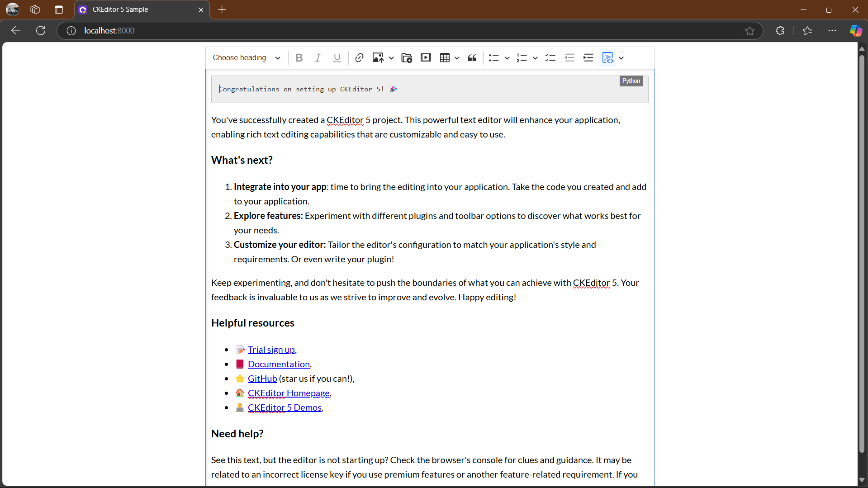Image resolution: width=868 pixels, height=488 pixels.
Task: Enable the to-do list format
Action: (x=550, y=58)
